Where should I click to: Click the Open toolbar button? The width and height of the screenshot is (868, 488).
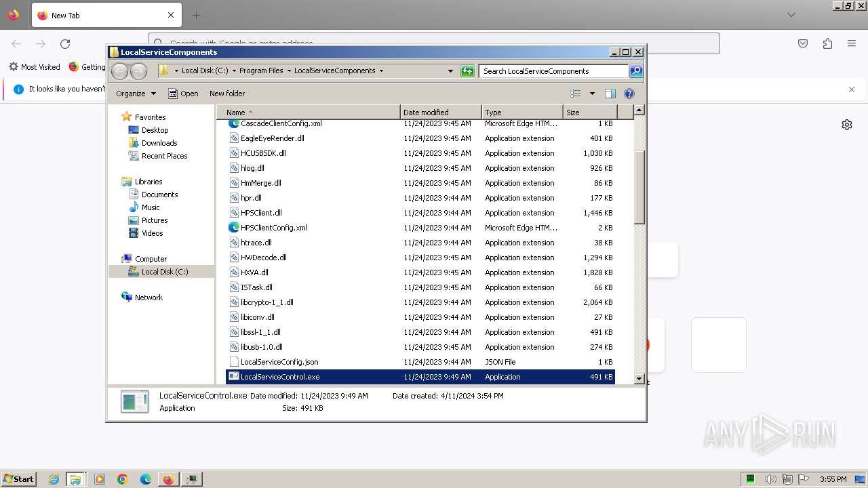pos(183,94)
